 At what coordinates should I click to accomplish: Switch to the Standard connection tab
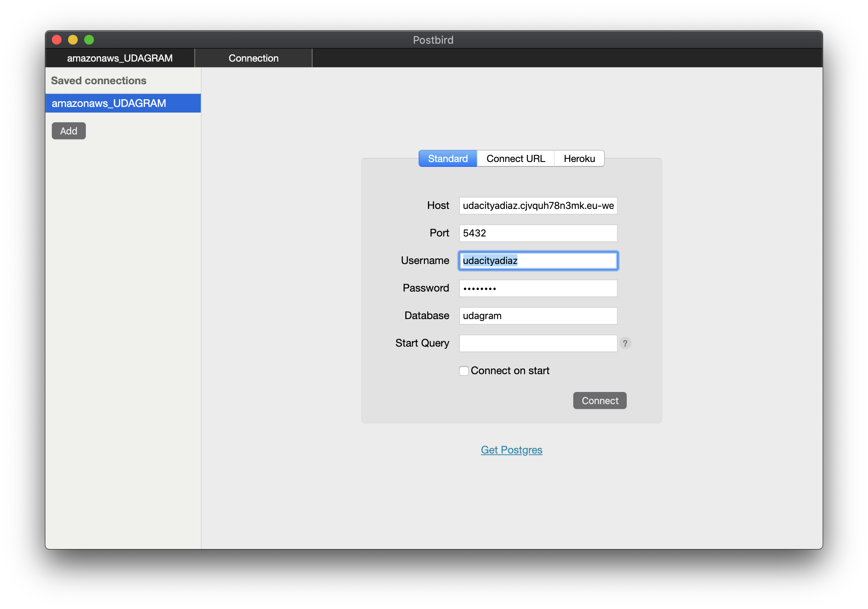(448, 158)
